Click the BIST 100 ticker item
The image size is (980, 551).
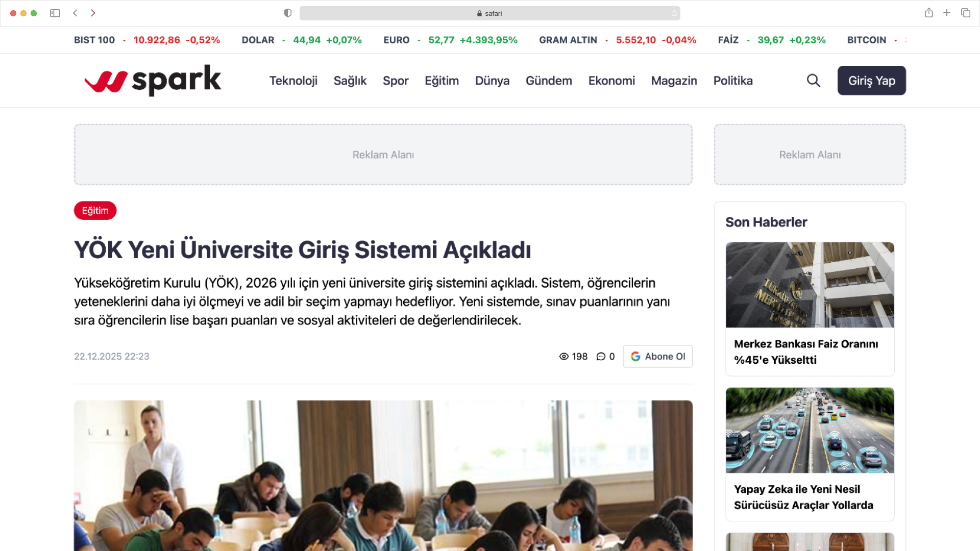(x=147, y=40)
